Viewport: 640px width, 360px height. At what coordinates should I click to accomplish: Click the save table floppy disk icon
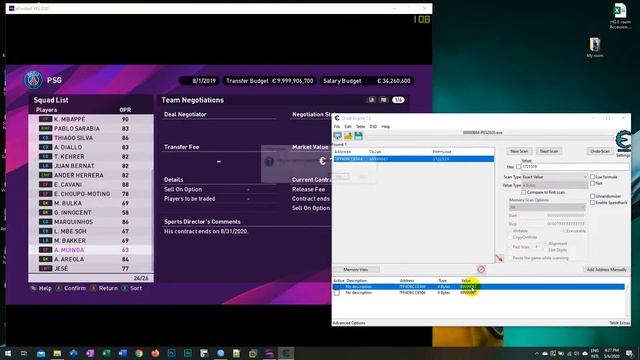click(358, 136)
